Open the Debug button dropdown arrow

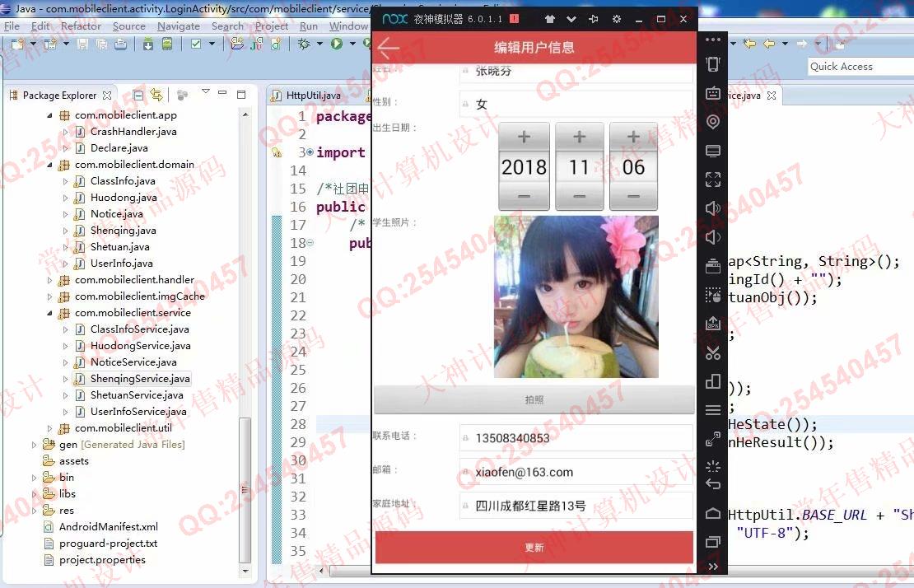[x=319, y=44]
